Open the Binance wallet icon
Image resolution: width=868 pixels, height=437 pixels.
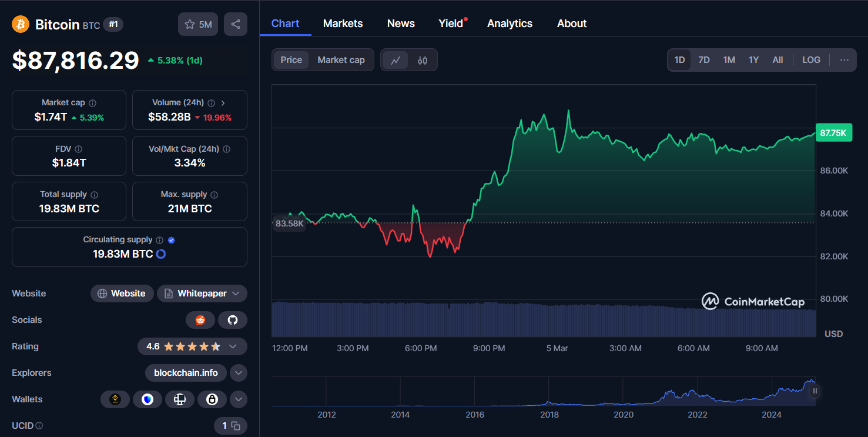pyautogui.click(x=115, y=399)
